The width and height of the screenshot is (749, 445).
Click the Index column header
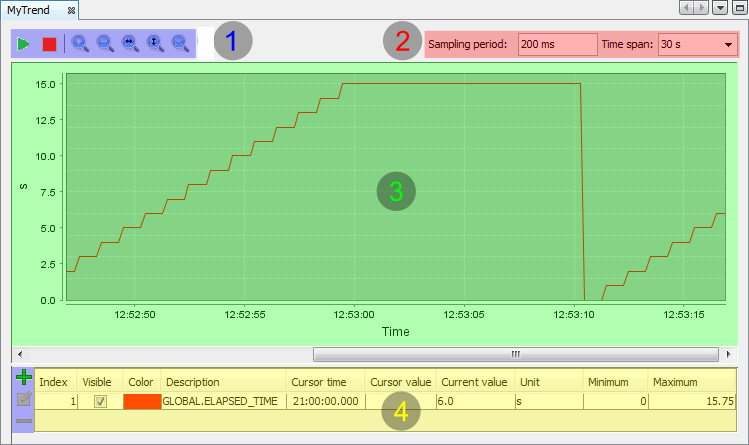point(54,382)
